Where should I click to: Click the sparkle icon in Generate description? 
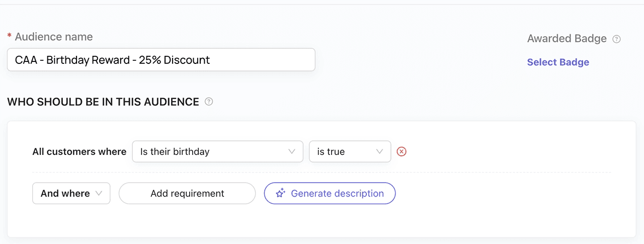click(281, 193)
